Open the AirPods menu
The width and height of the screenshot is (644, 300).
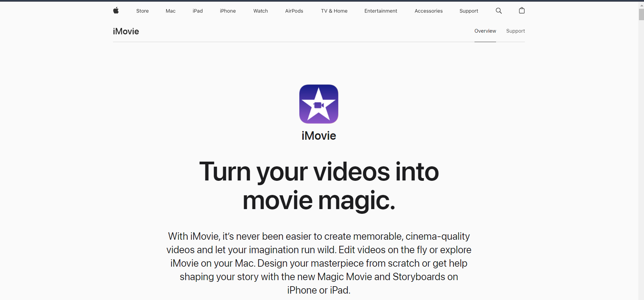(294, 11)
